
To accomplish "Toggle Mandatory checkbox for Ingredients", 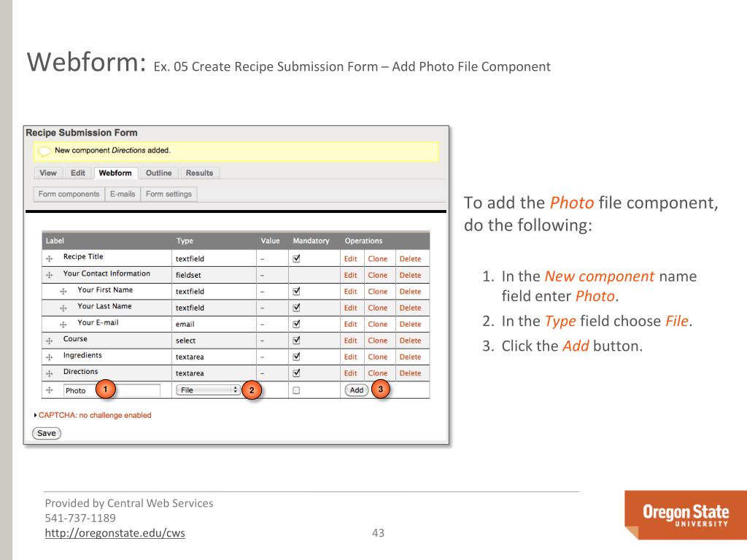I will click(296, 356).
